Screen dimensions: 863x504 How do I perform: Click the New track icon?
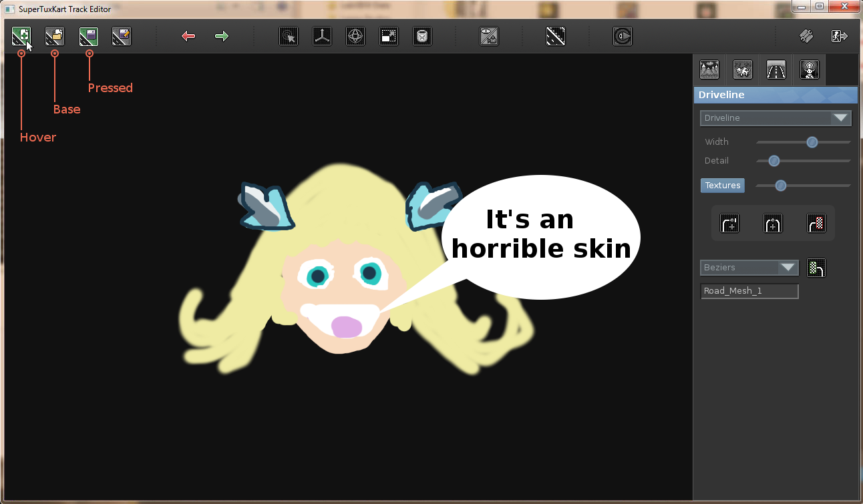click(x=21, y=36)
